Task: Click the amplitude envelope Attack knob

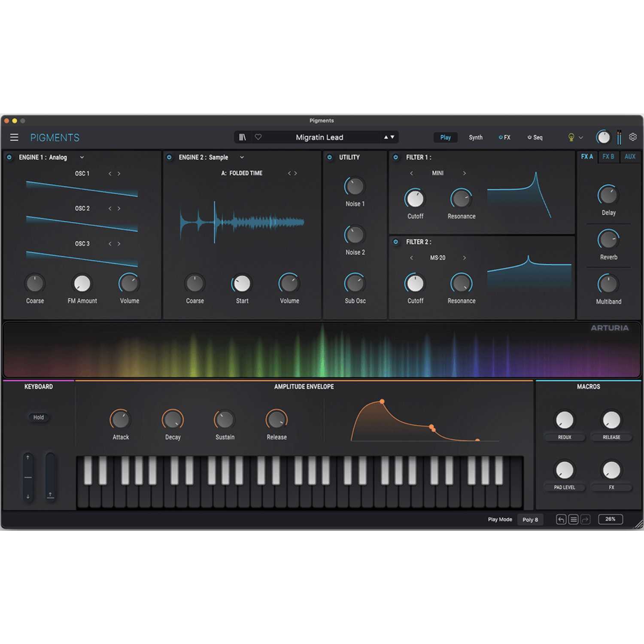Action: coord(121,419)
